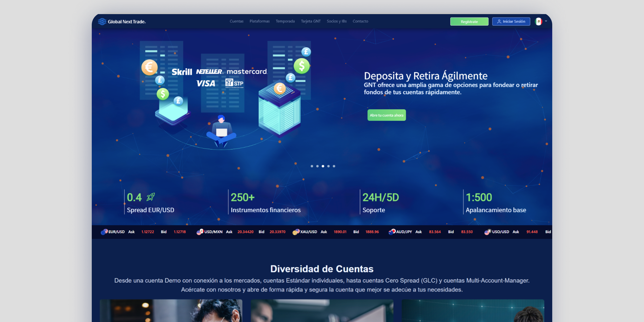Image resolution: width=644 pixels, height=322 pixels.
Task: Go to Socios y IBs page
Action: click(x=336, y=21)
